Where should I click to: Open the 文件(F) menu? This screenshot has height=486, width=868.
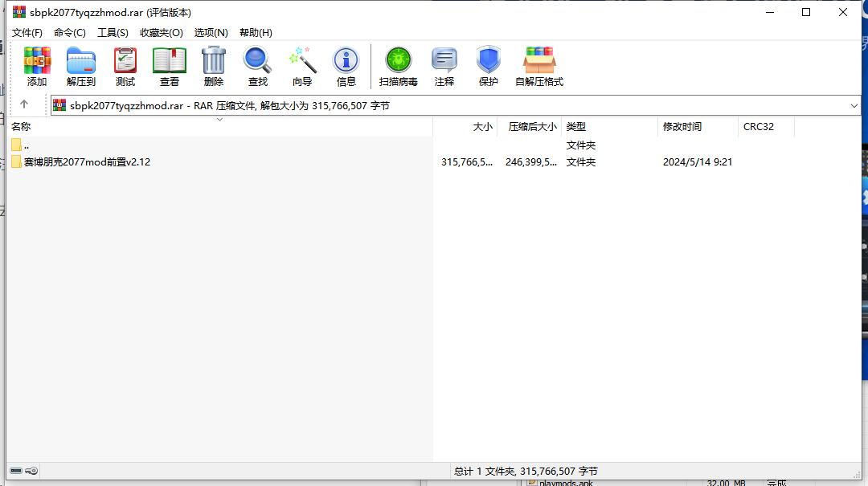click(27, 33)
